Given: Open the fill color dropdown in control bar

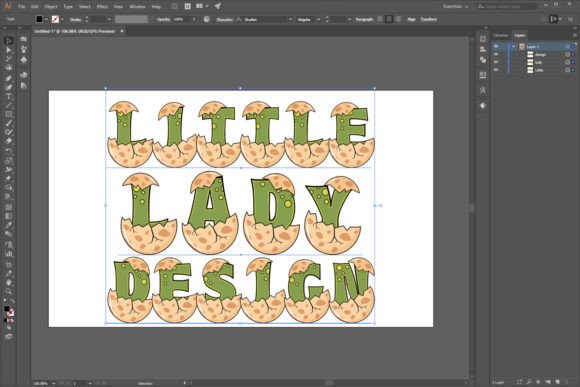Looking at the screenshot, I should (46, 19).
